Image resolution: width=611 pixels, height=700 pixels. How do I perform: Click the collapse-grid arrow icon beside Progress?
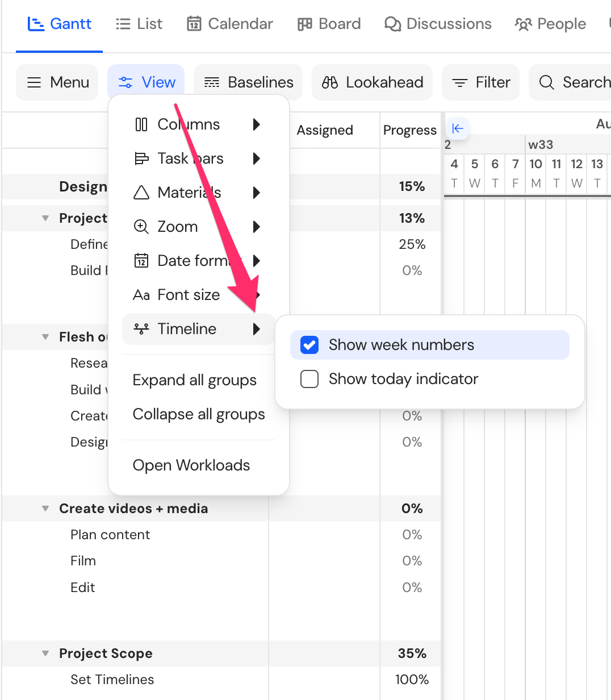(458, 128)
